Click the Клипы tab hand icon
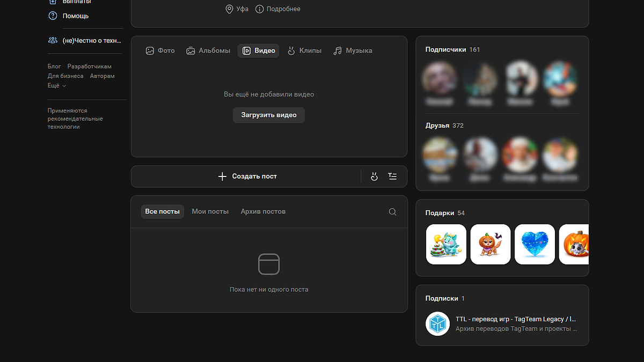Viewport: 644px width, 362px height. (291, 51)
